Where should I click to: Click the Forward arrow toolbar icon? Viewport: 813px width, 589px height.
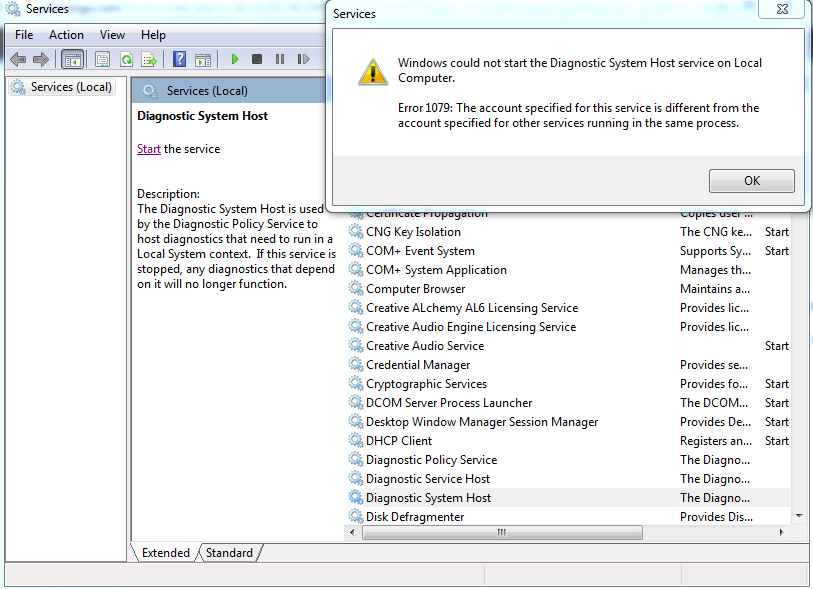pyautogui.click(x=40, y=60)
